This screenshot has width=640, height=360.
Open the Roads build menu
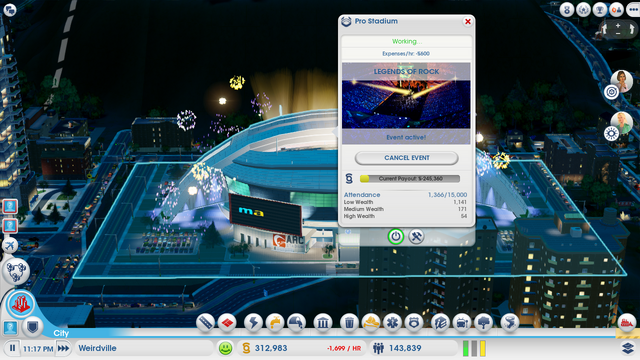(x=205, y=322)
